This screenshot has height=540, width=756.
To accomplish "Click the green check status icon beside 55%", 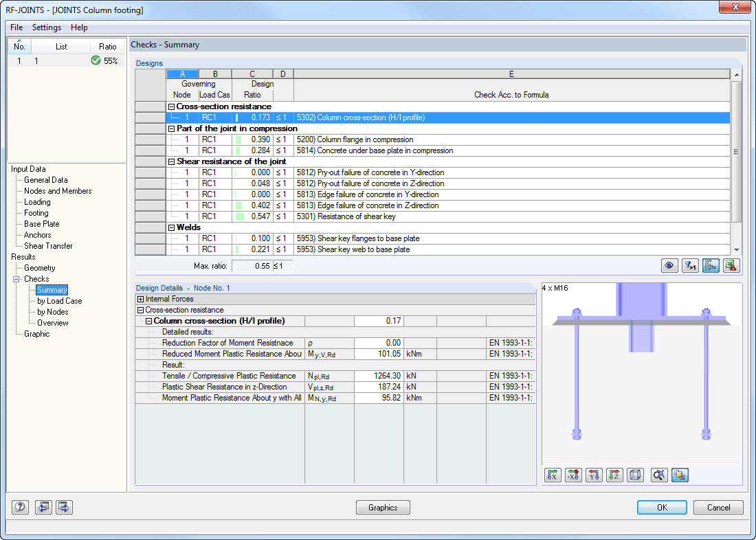I will click(x=96, y=60).
